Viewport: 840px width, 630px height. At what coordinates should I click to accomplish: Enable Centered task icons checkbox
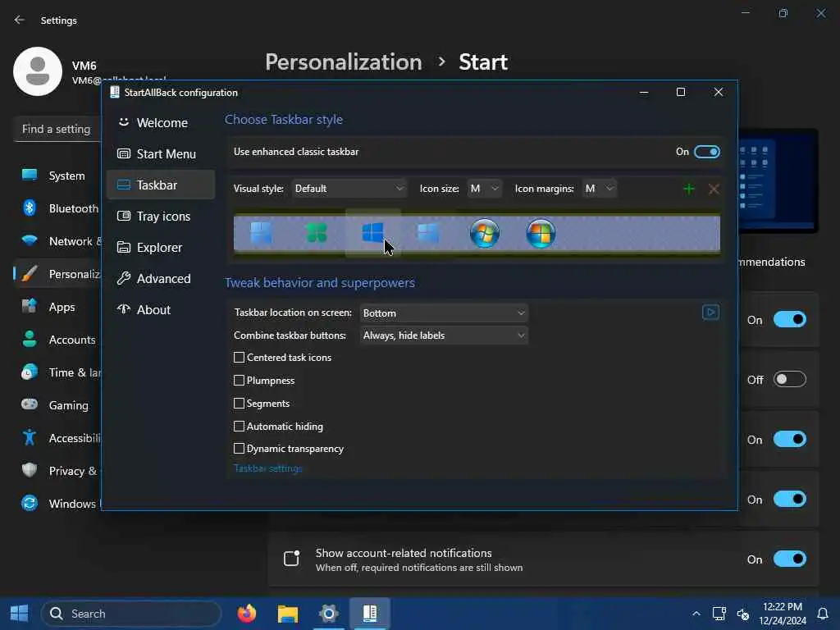coord(239,358)
